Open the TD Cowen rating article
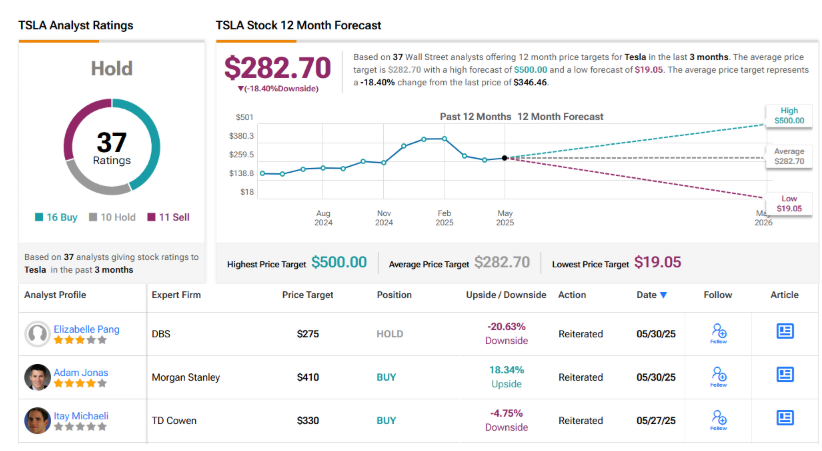This screenshot has width=822, height=451. click(785, 420)
